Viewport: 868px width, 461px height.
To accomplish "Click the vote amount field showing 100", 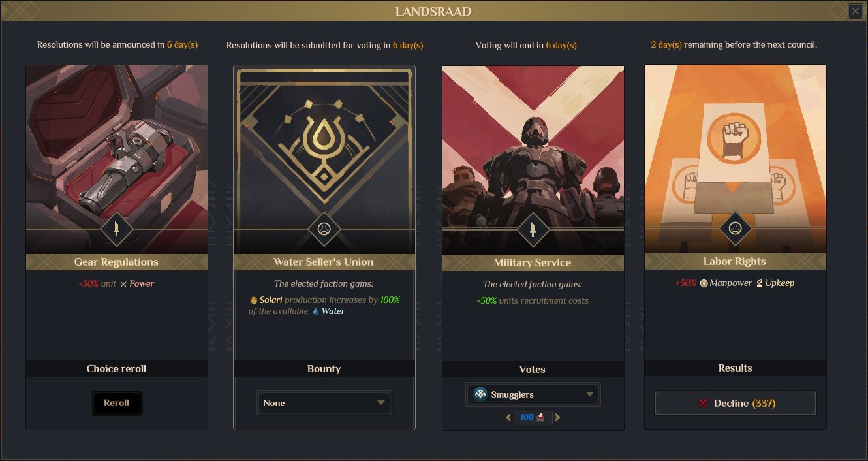I will pyautogui.click(x=532, y=417).
